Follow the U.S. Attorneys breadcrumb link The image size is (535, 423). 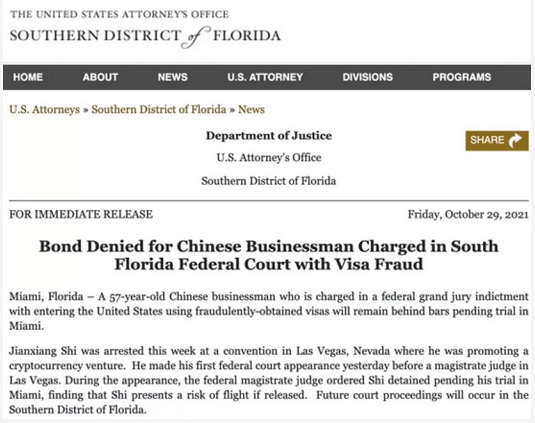pyautogui.click(x=44, y=110)
